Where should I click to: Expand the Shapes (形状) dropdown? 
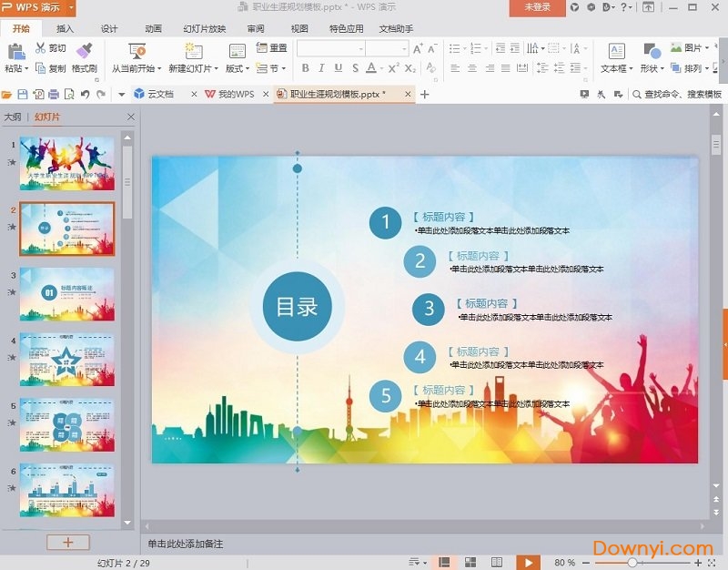pos(650,68)
